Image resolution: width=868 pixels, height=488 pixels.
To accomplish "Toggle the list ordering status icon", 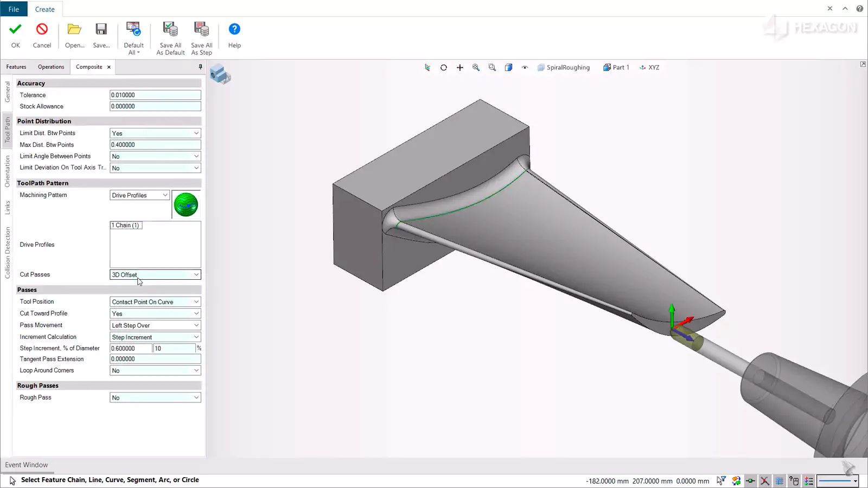I will [809, 481].
